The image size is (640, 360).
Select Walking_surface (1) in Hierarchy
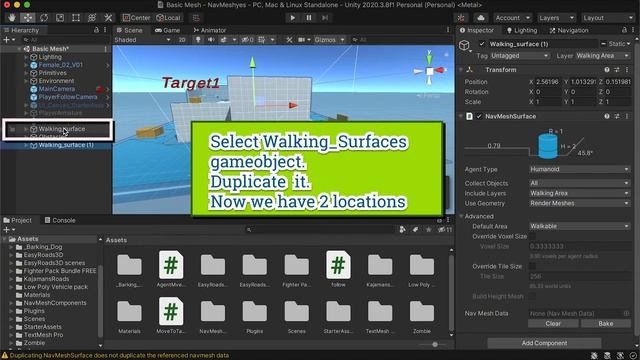coord(66,145)
